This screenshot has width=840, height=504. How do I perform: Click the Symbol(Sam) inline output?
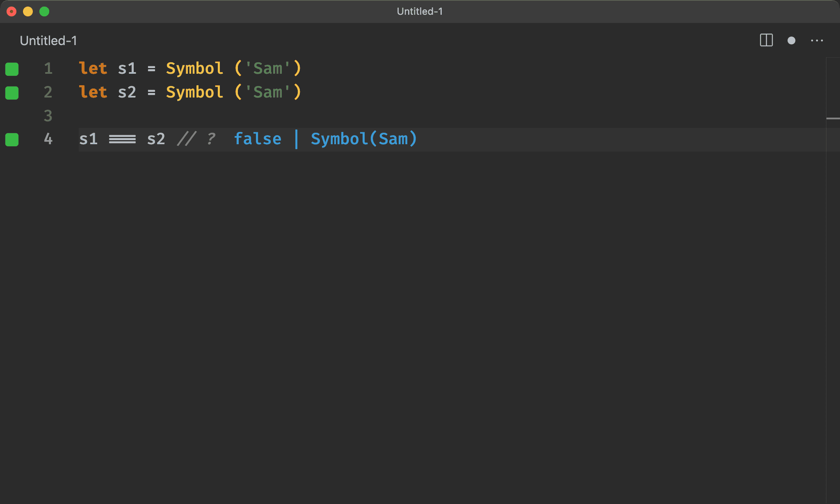[x=364, y=139]
